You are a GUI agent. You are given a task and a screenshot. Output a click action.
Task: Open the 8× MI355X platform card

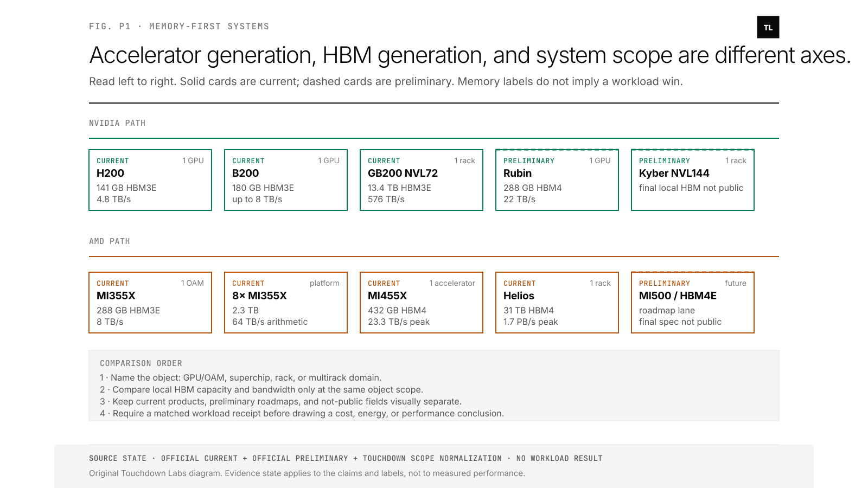286,303
